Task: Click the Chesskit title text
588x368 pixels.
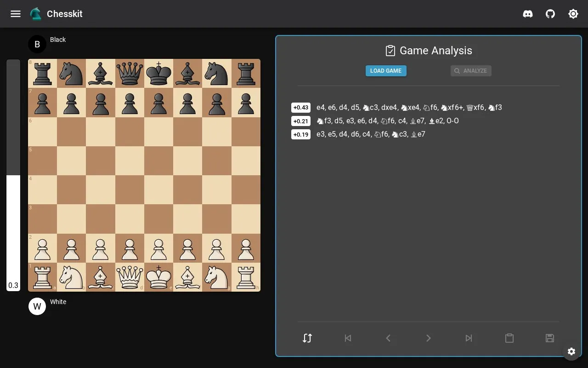Action: [x=65, y=14]
